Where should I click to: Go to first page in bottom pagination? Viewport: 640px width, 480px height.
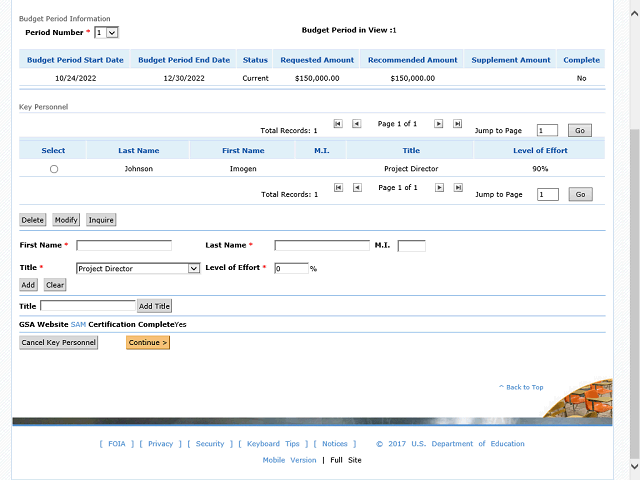pos(338,188)
